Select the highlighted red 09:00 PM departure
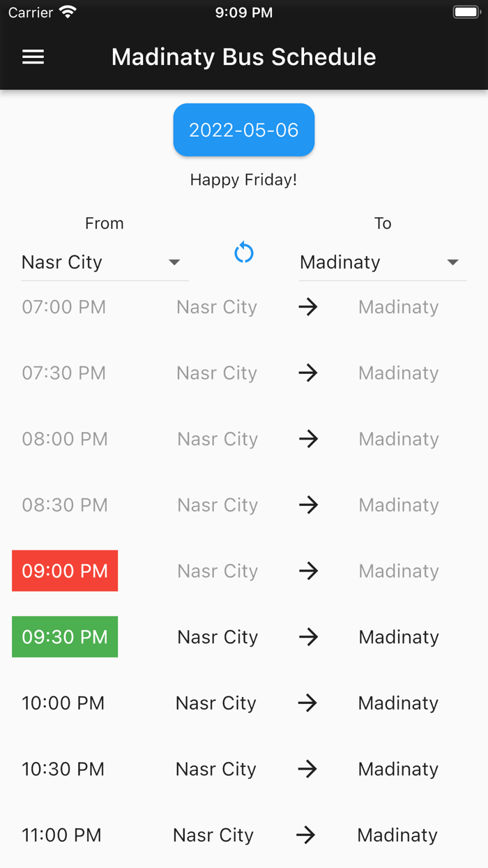The width and height of the screenshot is (488, 868). click(65, 571)
